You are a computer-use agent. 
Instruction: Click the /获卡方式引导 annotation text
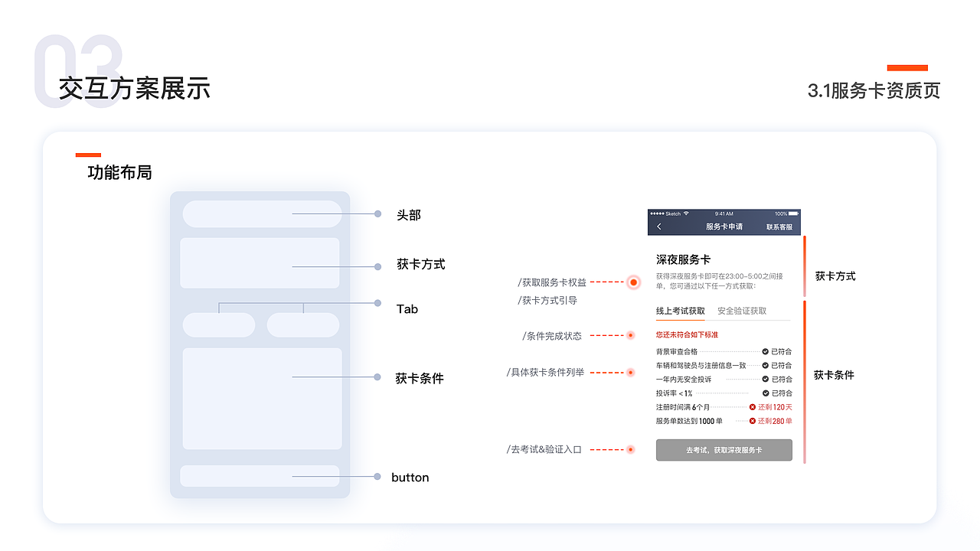click(547, 300)
